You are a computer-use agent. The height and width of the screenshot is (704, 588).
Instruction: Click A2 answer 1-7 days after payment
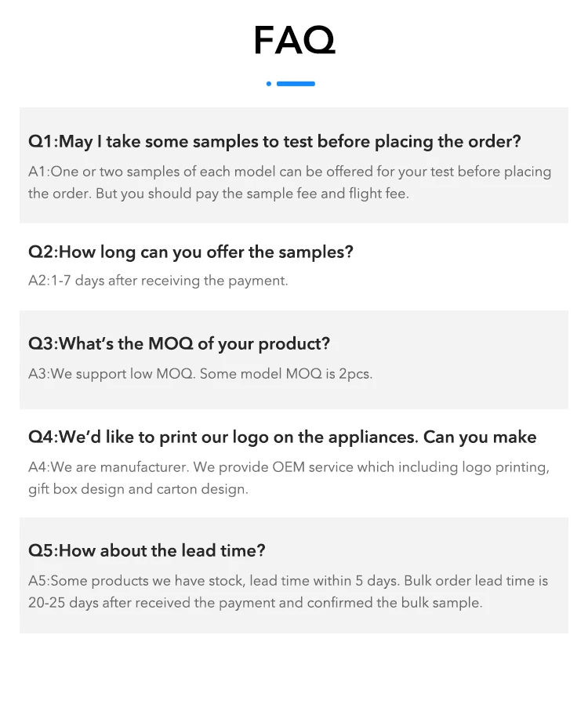(158, 281)
